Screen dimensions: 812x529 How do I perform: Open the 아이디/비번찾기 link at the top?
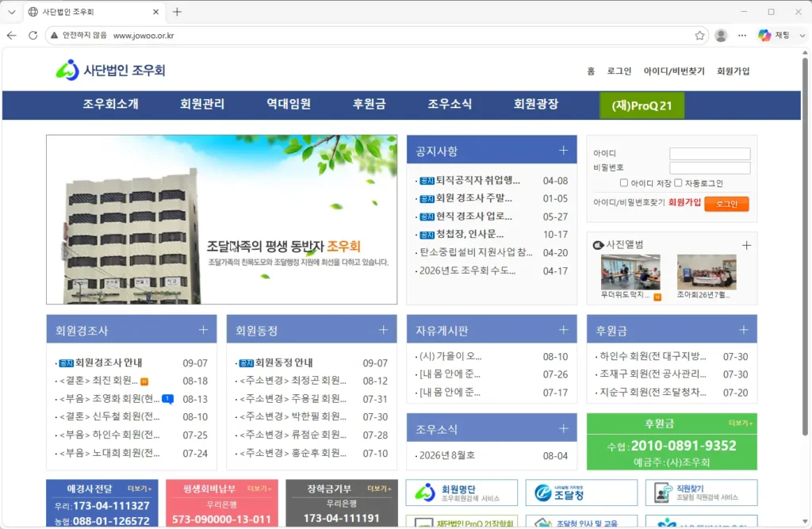[674, 71]
